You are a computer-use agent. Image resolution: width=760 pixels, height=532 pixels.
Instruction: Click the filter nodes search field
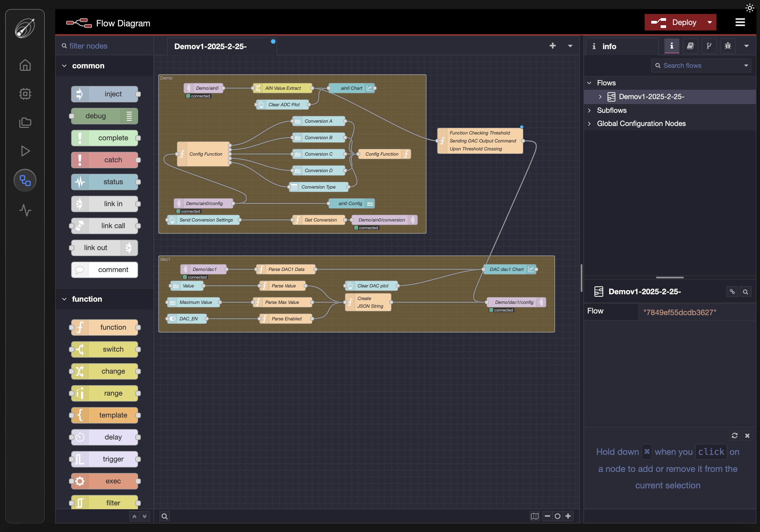tap(106, 46)
